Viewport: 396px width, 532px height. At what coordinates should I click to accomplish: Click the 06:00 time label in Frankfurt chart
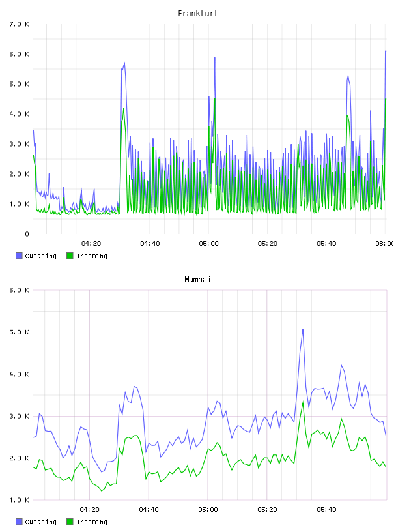pyautogui.click(x=384, y=244)
